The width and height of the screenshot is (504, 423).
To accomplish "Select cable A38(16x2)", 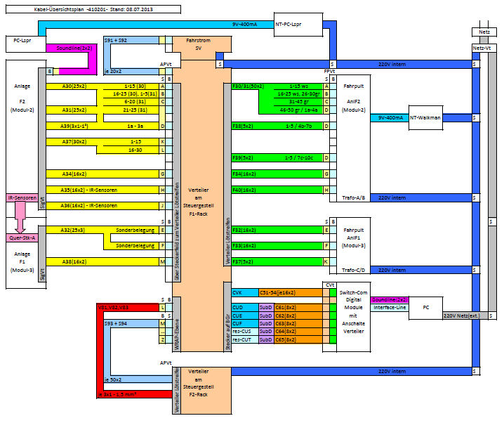I will coord(102,262).
